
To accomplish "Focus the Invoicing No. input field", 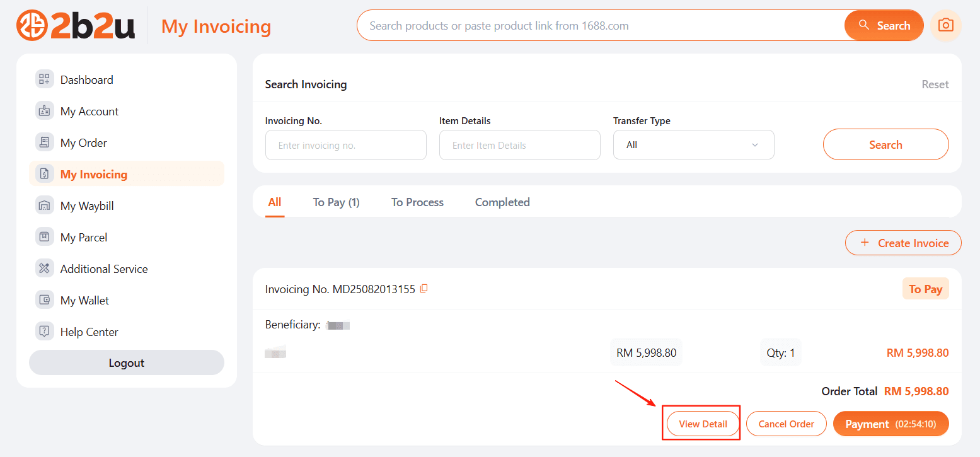I will click(x=345, y=145).
